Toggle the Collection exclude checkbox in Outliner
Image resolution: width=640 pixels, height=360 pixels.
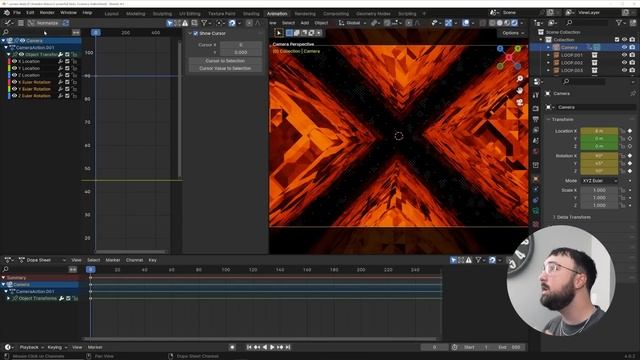[617, 40]
